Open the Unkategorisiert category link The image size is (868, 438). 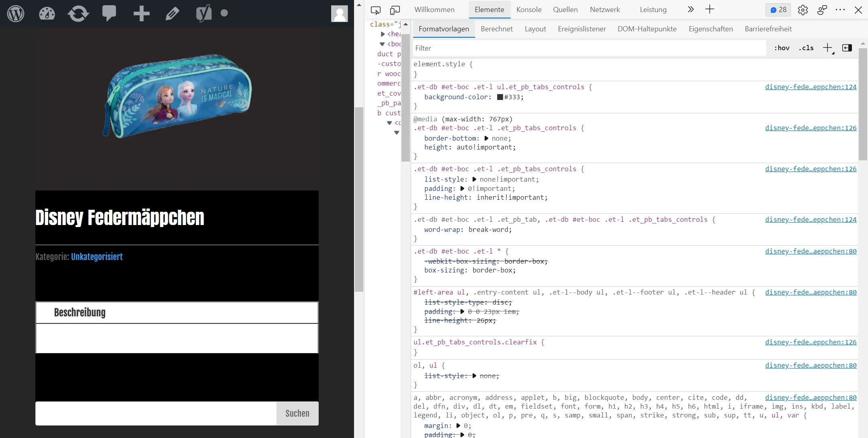[97, 257]
